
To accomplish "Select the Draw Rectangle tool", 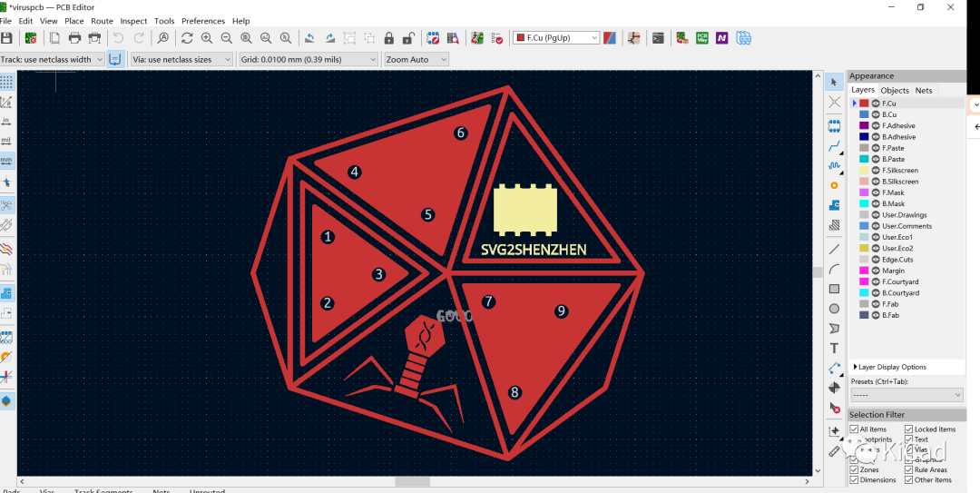I will click(x=834, y=289).
